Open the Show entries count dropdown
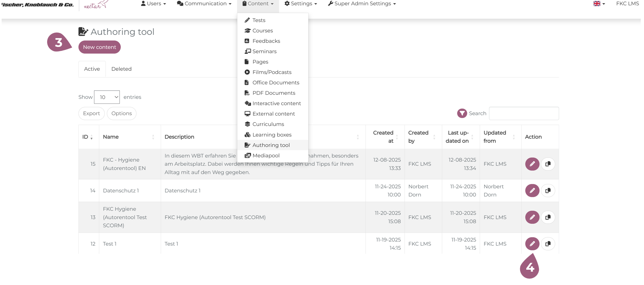The width and height of the screenshot is (644, 285). click(107, 97)
